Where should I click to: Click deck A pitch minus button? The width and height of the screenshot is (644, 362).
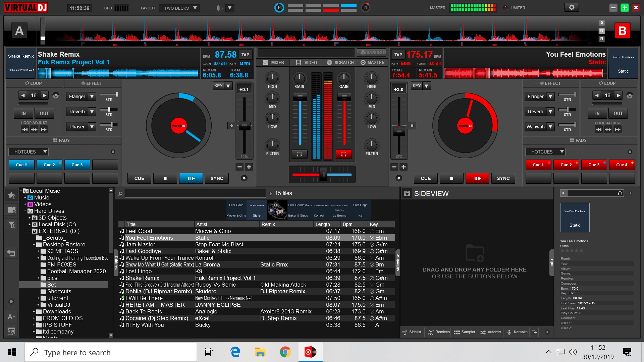tap(239, 167)
